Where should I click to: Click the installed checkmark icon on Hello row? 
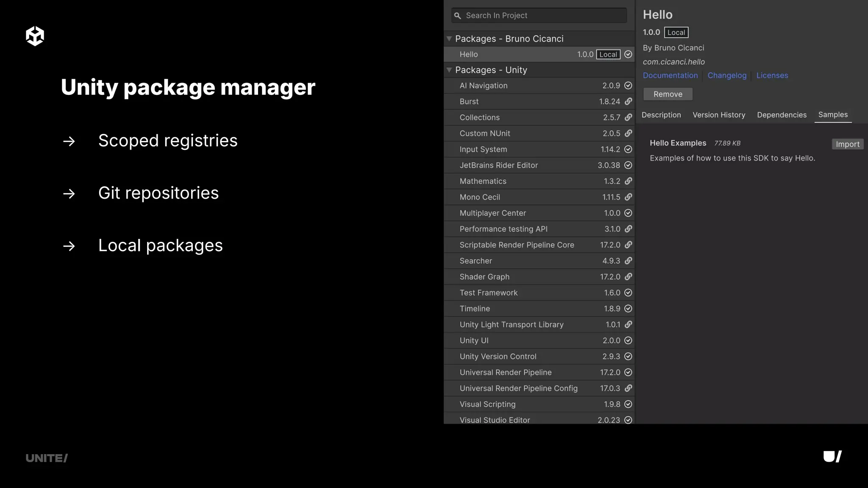coord(628,54)
